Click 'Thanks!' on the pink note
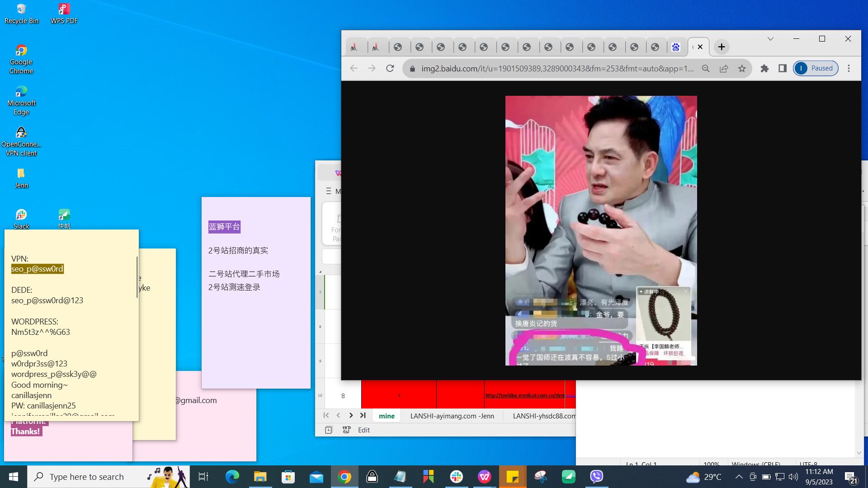 point(26,432)
